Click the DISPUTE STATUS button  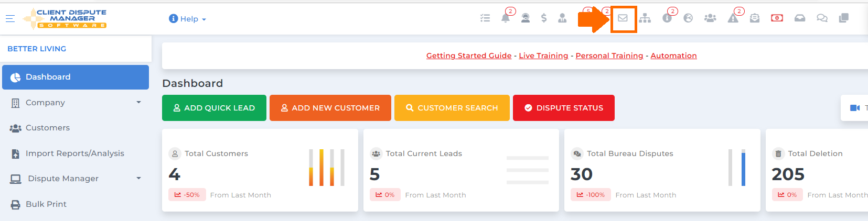(564, 108)
